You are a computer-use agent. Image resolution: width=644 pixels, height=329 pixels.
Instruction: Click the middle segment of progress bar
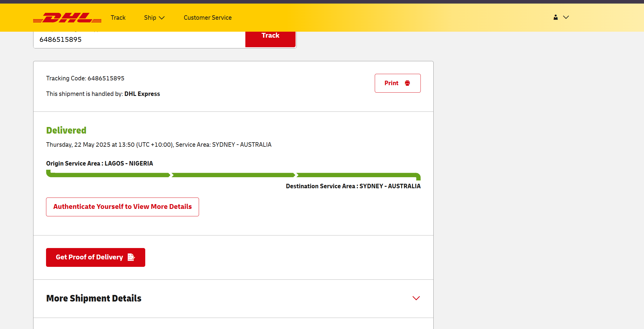[233, 175]
